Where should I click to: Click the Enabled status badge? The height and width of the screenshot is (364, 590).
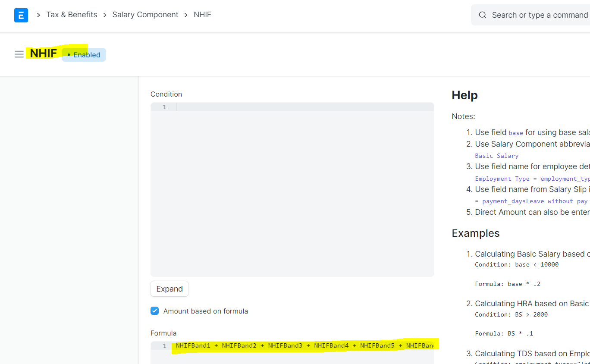pos(84,55)
